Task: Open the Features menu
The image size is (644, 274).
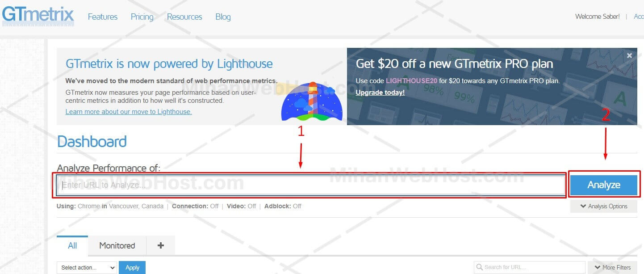Action: (x=102, y=17)
